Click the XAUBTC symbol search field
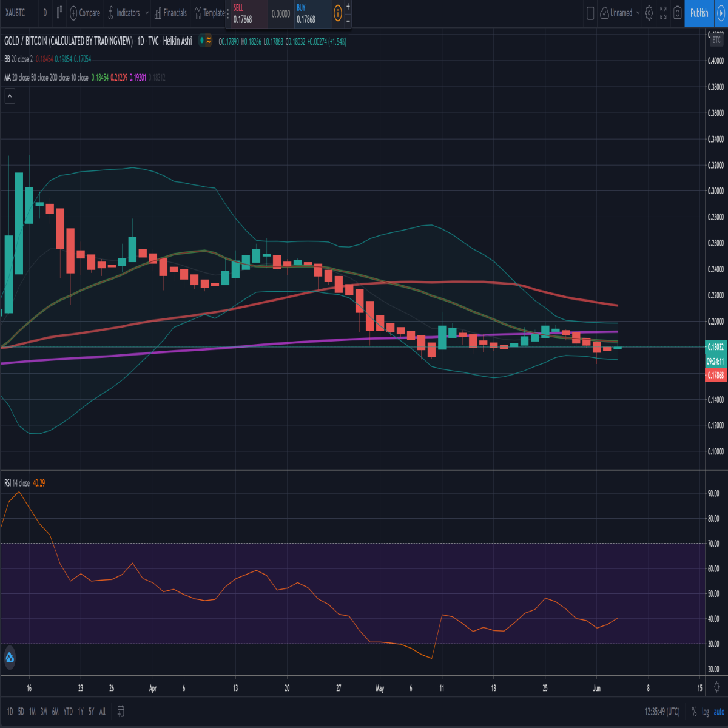Image resolution: width=728 pixels, height=728 pixels. click(x=15, y=13)
